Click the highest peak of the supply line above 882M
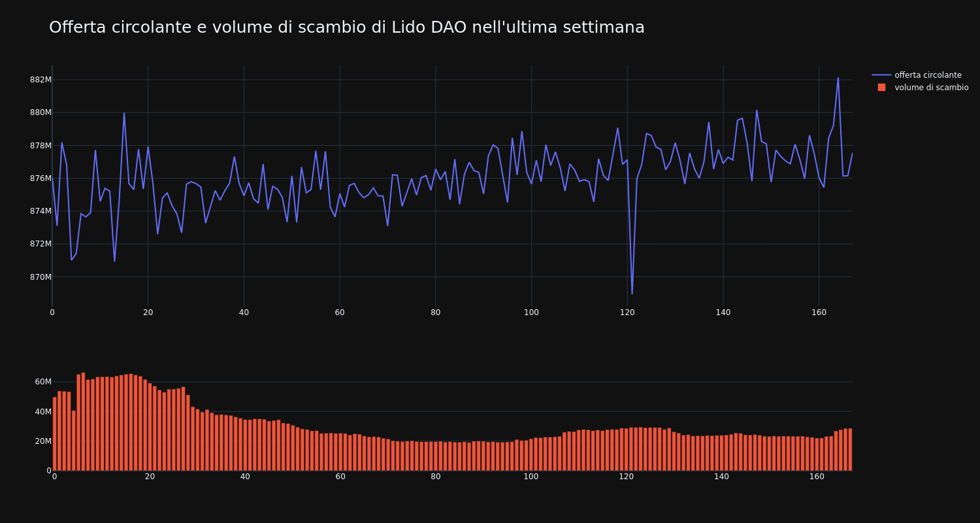 click(838, 78)
